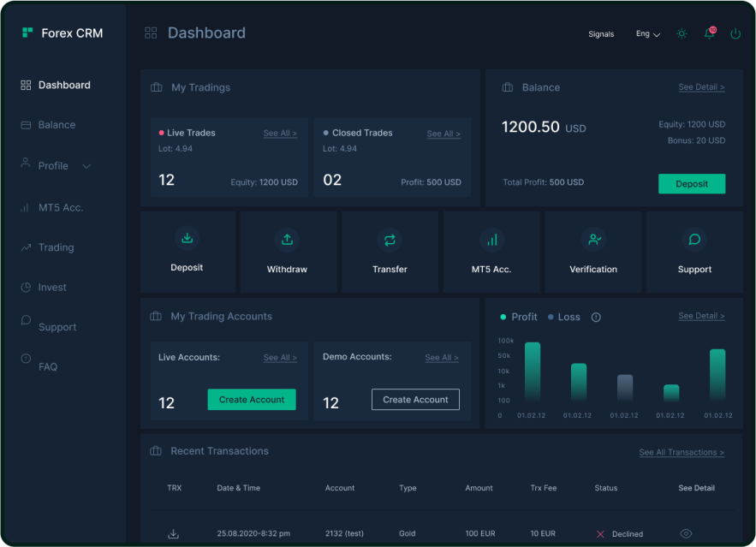The height and width of the screenshot is (547, 756).
Task: Open the Signals link in header
Action: tap(601, 34)
